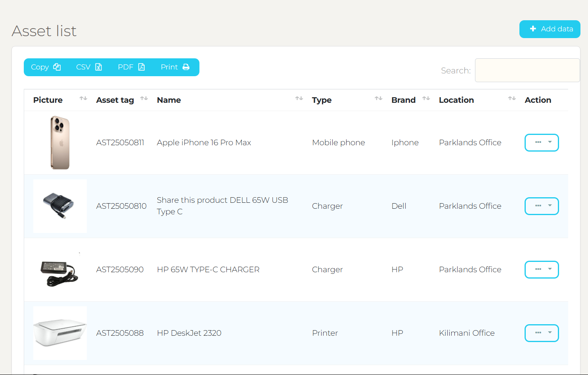Click the Dell brand cell
588x375 pixels.
[x=399, y=206]
